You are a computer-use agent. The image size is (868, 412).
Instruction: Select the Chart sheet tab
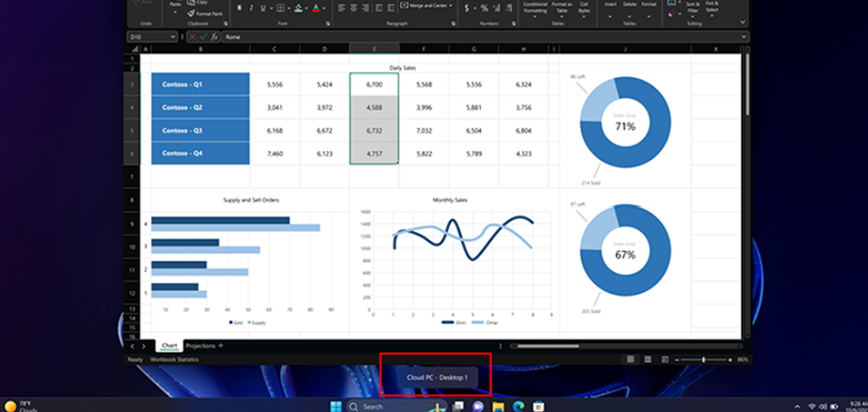coord(169,345)
